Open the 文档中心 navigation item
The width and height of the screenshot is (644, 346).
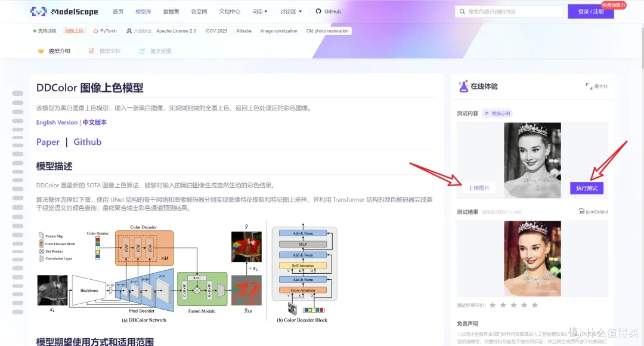coord(230,11)
